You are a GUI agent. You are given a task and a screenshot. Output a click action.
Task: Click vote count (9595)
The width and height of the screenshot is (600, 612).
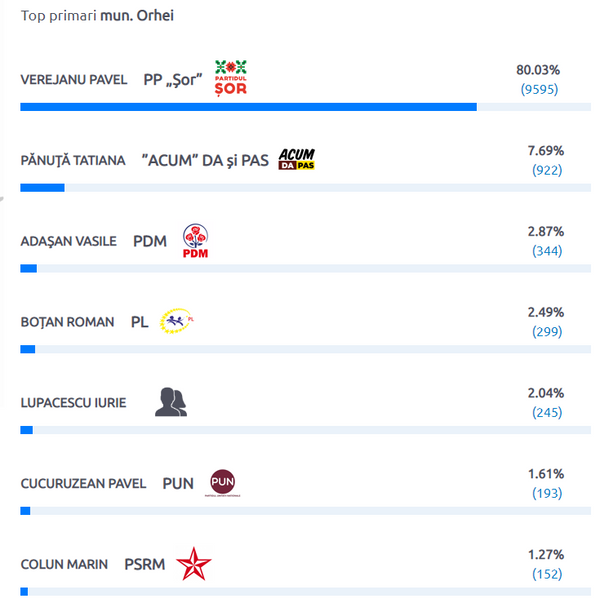(x=539, y=89)
